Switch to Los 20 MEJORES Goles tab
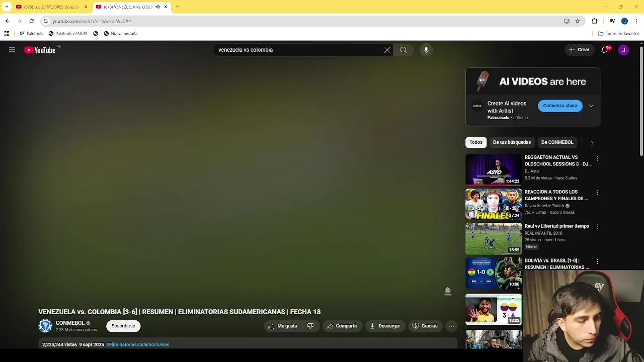Image resolution: width=644 pixels, height=362 pixels. (51, 7)
